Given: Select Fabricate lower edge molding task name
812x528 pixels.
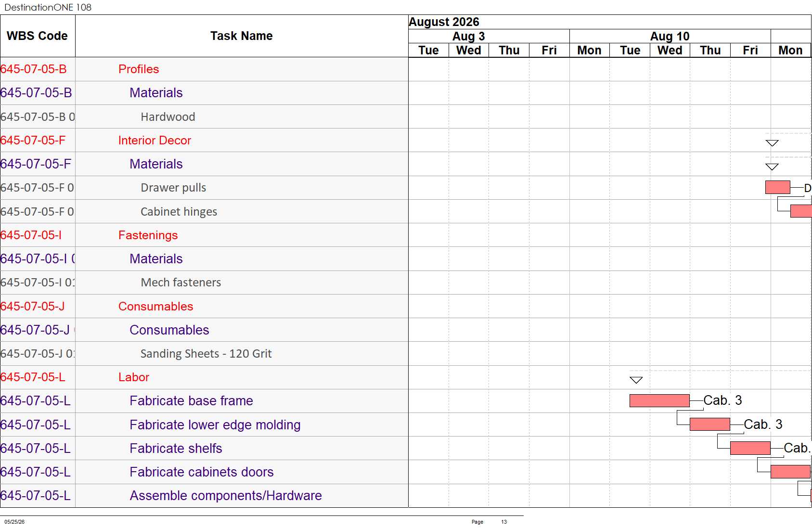Looking at the screenshot, I should (x=215, y=425).
